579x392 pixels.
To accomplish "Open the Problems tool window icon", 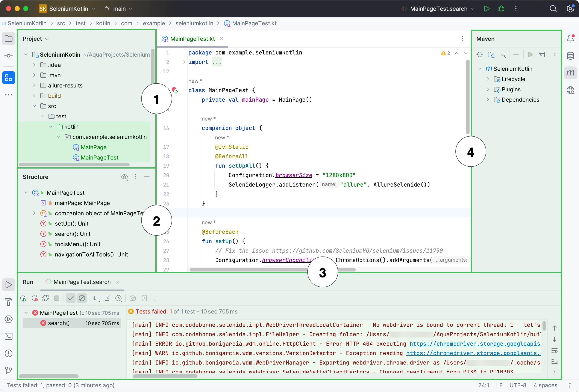I will click(x=8, y=353).
